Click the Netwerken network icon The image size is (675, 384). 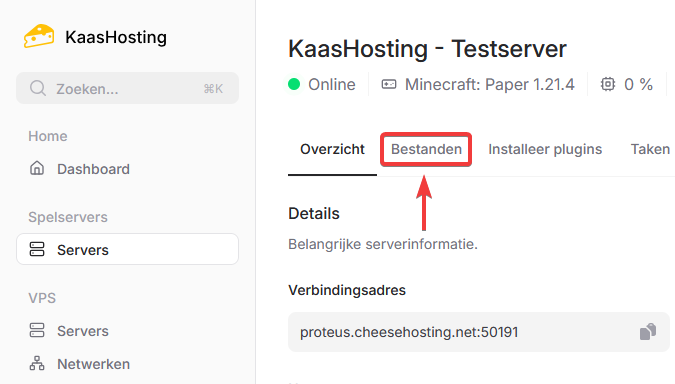point(37,363)
